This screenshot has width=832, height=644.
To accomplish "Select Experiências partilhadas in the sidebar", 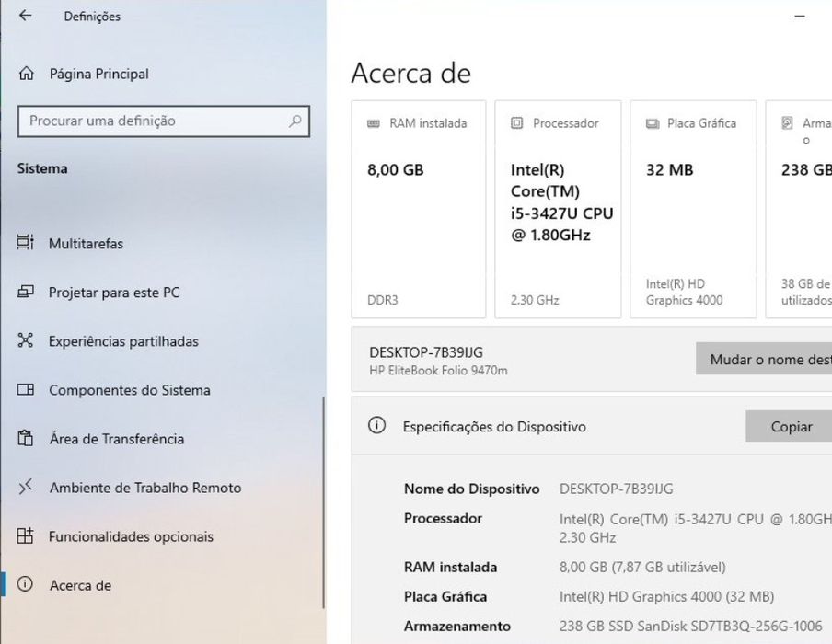I will tap(123, 341).
